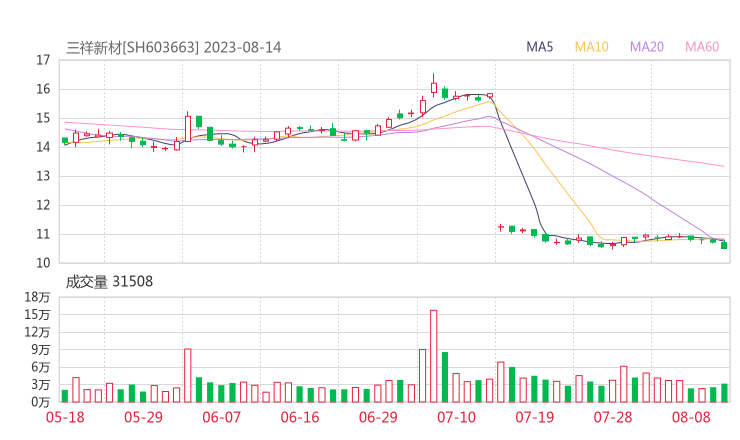Click the price axis value 13
740x440 pixels.
coord(43,177)
